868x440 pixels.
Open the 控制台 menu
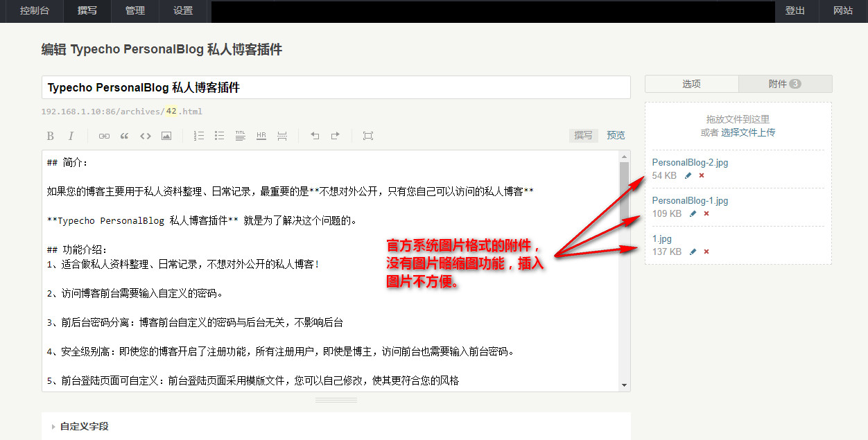tap(34, 11)
